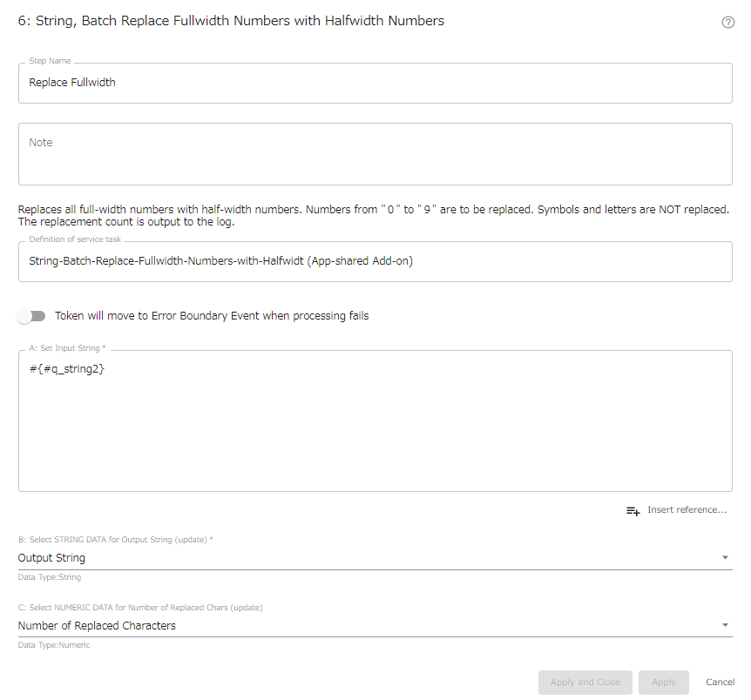The width and height of the screenshot is (751, 700).
Task: Click the dropdown arrow beside Output String
Action: pyautogui.click(x=724, y=557)
